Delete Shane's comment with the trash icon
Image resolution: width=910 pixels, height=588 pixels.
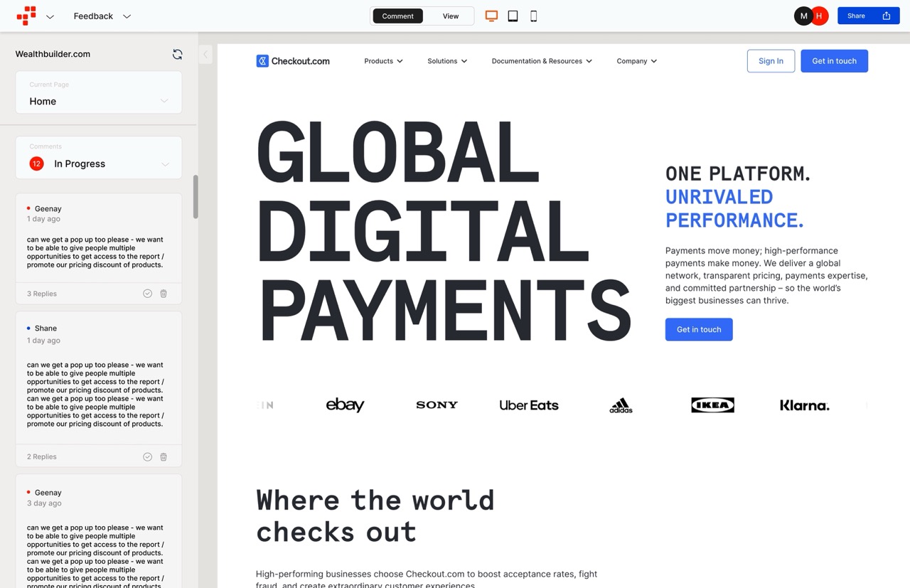(164, 456)
